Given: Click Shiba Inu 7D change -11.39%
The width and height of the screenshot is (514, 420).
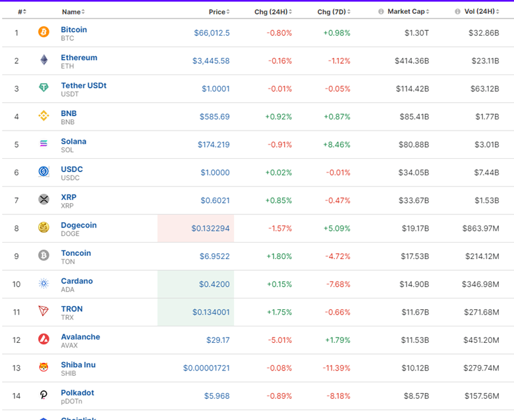Looking at the screenshot, I should click(336, 368).
